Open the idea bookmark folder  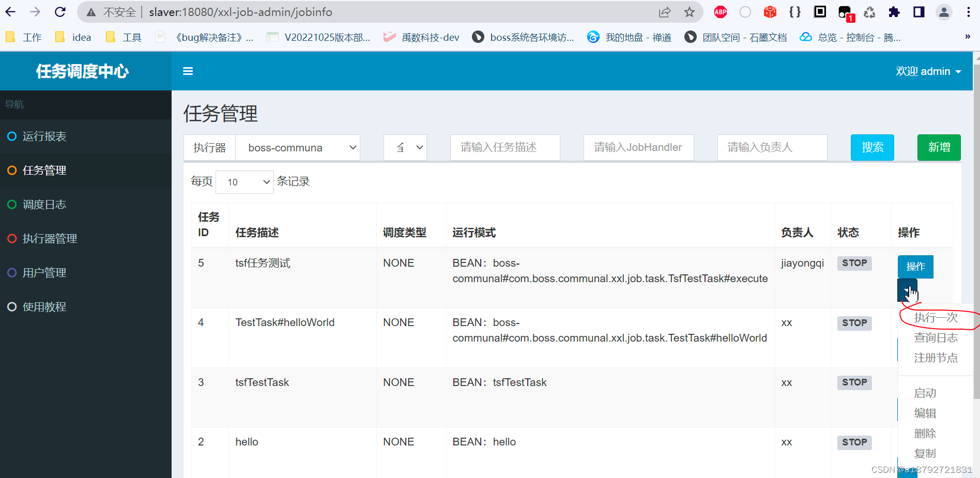coord(73,37)
